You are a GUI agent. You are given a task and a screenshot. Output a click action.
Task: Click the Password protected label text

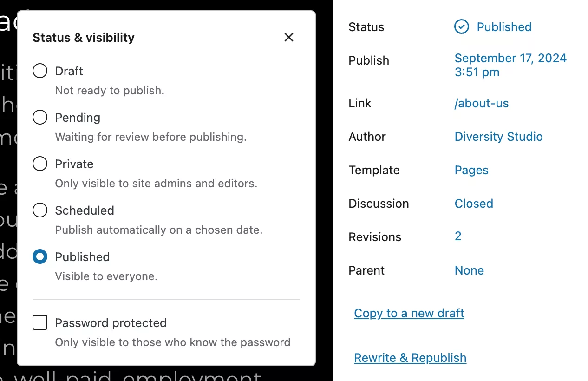[x=111, y=323]
